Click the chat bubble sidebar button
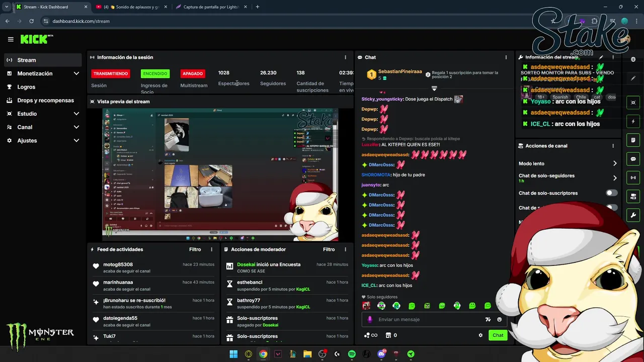 pyautogui.click(x=633, y=159)
